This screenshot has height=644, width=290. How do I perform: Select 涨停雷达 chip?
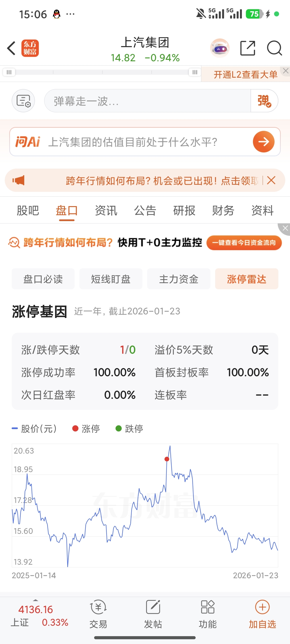[247, 279]
